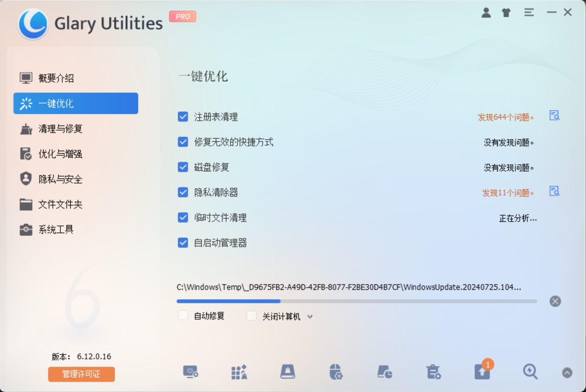Open the skin/theme shirt icon

pos(506,13)
